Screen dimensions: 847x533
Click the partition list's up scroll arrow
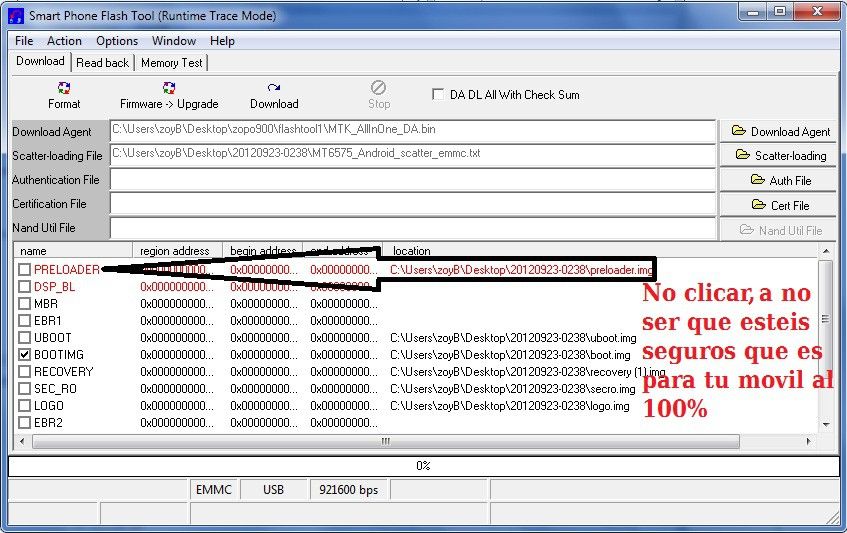click(825, 251)
